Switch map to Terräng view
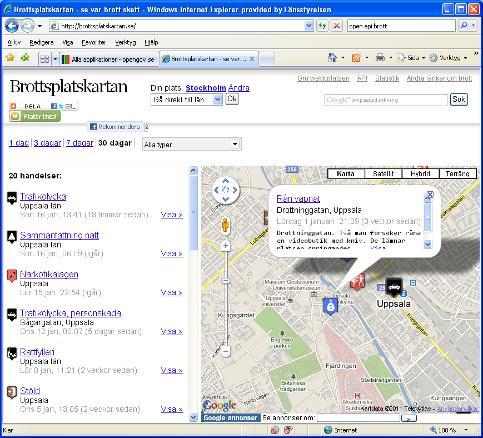Image resolution: width=483 pixels, height=438 pixels. (458, 173)
